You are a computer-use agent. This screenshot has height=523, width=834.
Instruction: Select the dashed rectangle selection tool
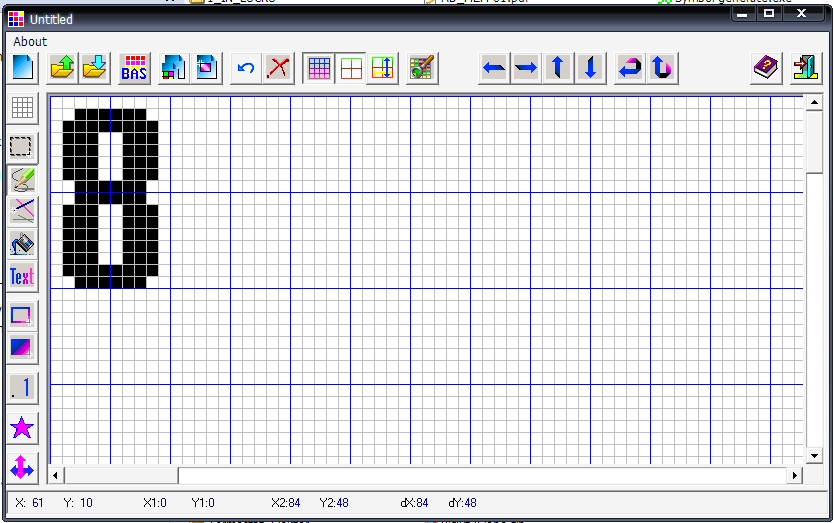pos(22,146)
